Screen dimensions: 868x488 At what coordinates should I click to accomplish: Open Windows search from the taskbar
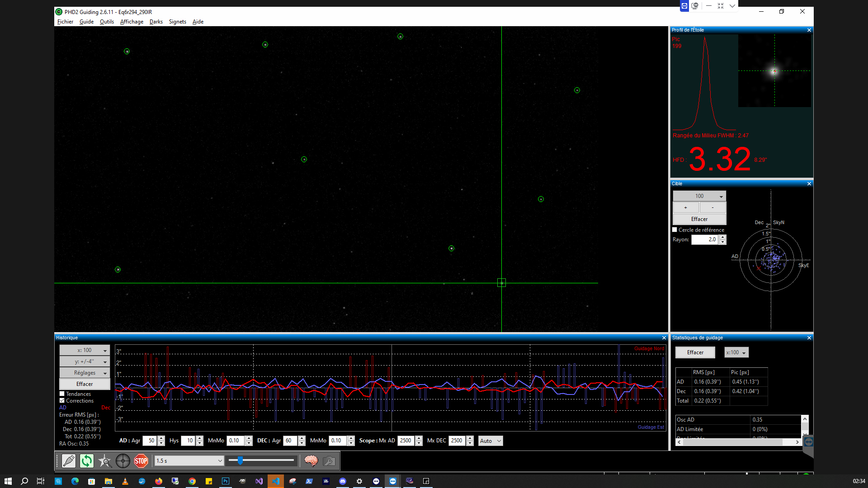pyautogui.click(x=25, y=481)
